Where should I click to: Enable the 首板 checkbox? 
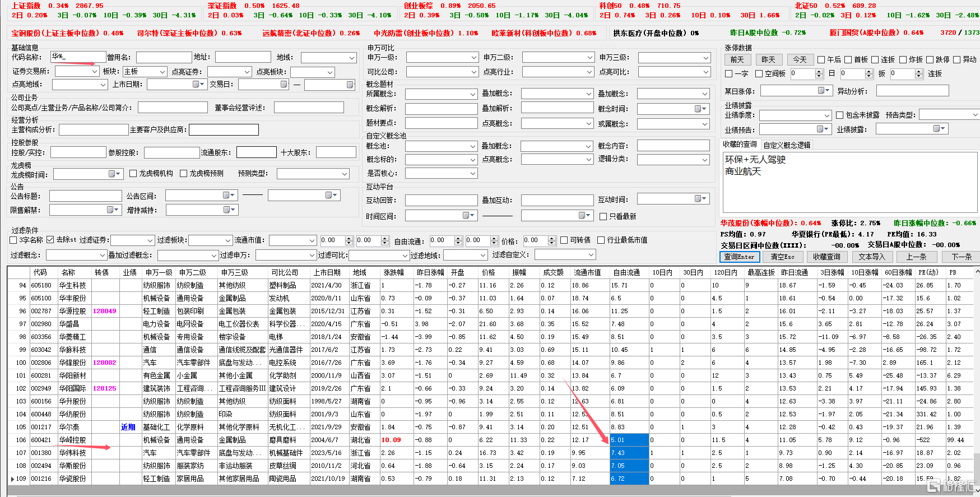point(848,59)
